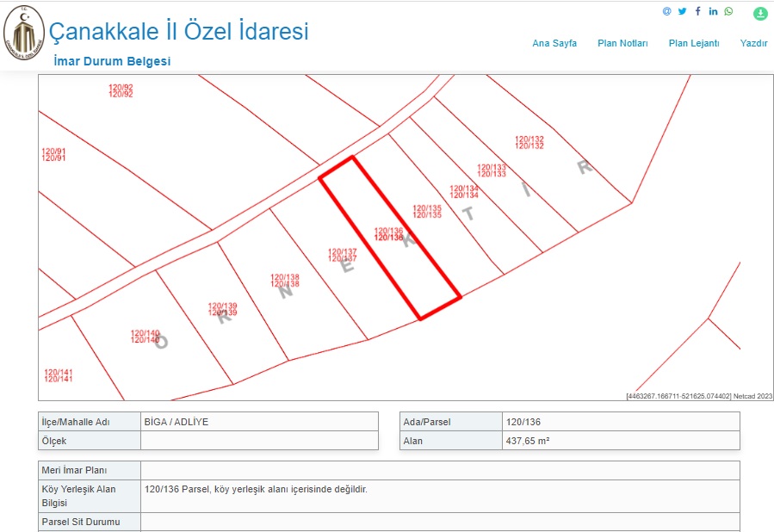Click the email share (@) icon
Image resolution: width=774 pixels, height=532 pixels.
click(666, 11)
